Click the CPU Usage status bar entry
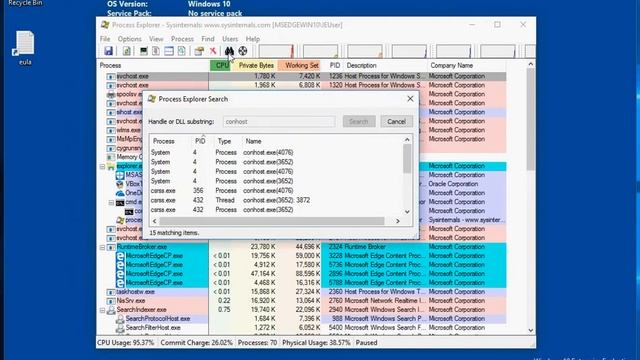Viewport: 640px width, 360px height. click(126, 343)
